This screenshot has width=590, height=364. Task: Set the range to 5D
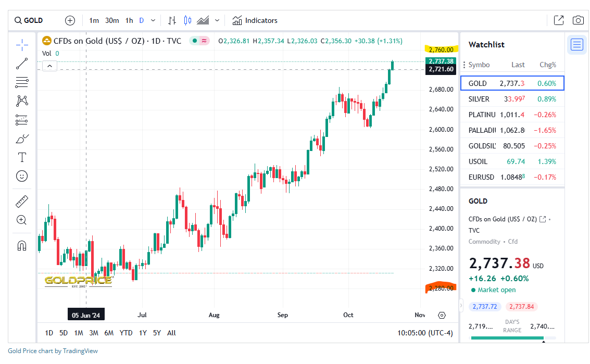coord(64,333)
